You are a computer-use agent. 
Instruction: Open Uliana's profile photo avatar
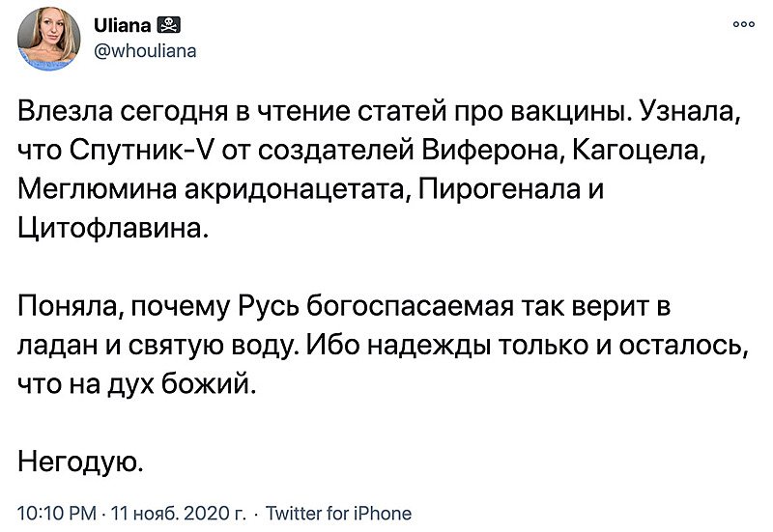(x=49, y=39)
